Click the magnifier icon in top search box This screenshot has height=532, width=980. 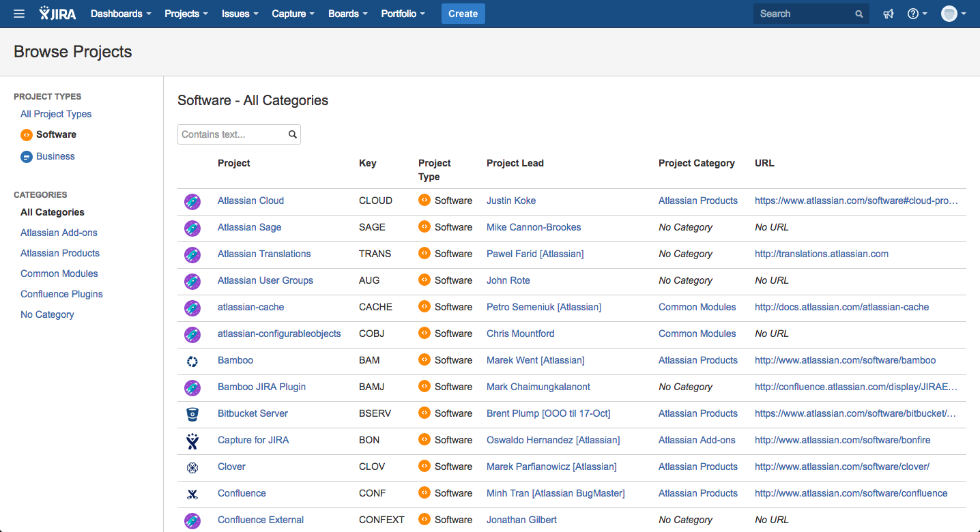[859, 14]
